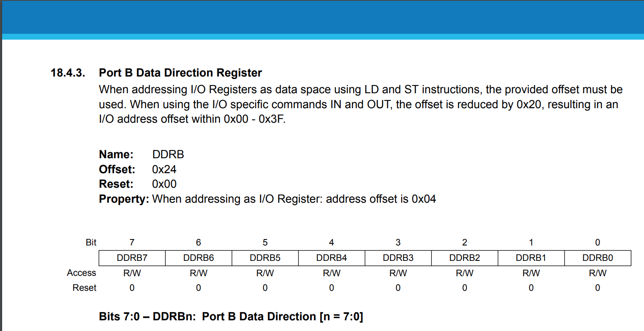
Task: Click the Access row label
Action: pos(82,273)
